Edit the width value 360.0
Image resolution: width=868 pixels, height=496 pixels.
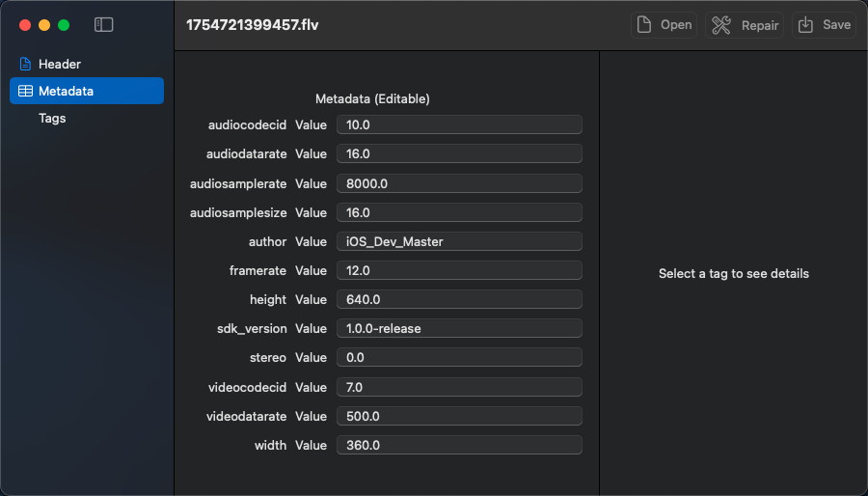pos(459,445)
